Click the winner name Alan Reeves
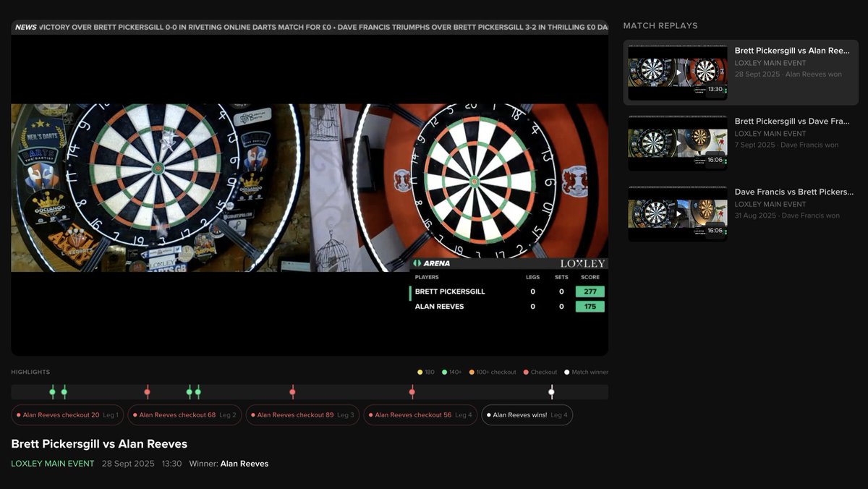The height and width of the screenshot is (489, 868). (x=244, y=464)
